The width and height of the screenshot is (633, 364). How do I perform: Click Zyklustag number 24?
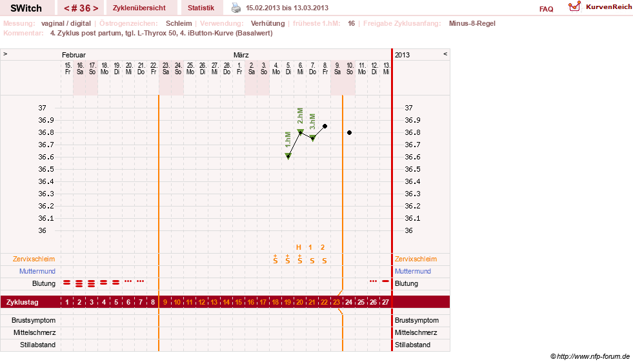[x=349, y=302]
